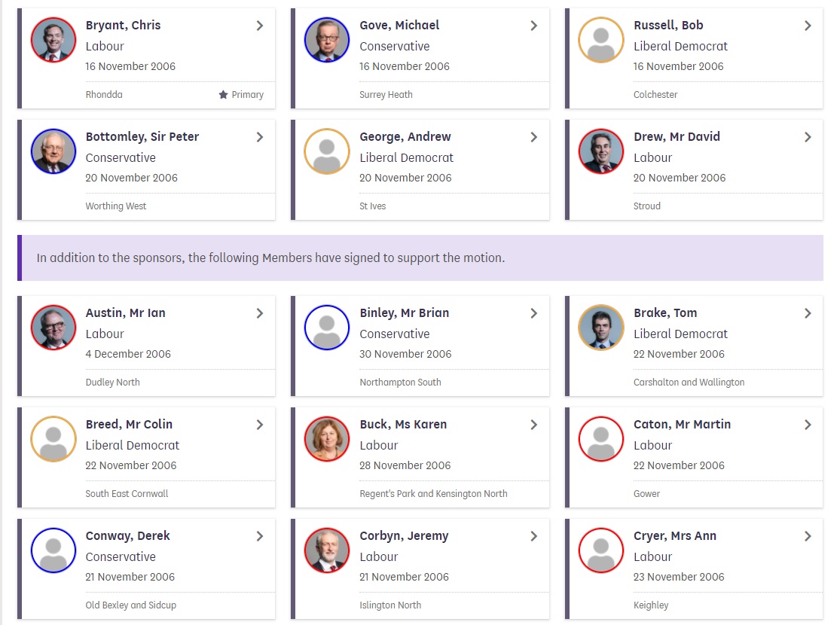Click Martin Caton's placeholder avatar icon

601,439
